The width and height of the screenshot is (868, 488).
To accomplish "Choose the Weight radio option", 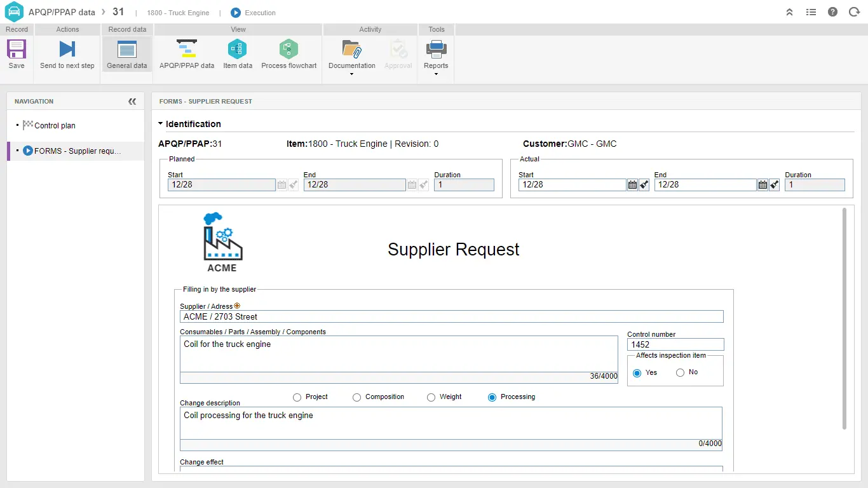I will pos(431,397).
